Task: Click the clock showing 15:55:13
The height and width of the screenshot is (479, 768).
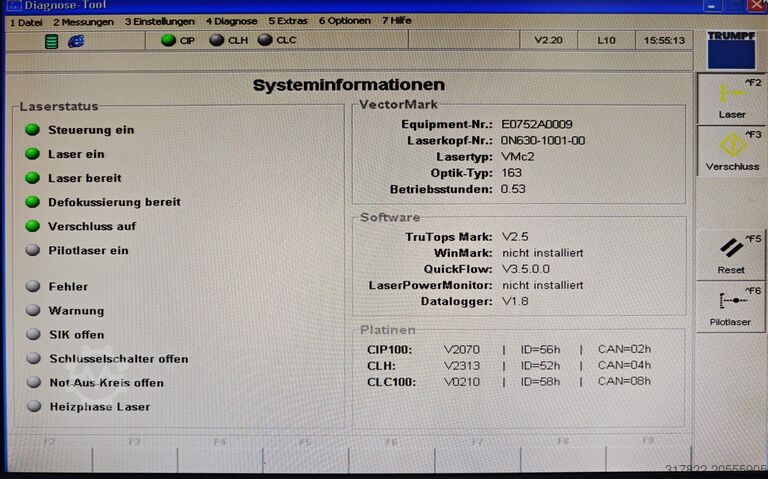Action: (x=664, y=40)
